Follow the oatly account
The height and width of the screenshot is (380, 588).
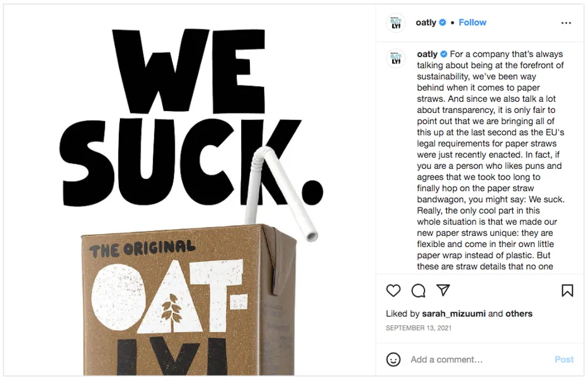click(x=472, y=23)
